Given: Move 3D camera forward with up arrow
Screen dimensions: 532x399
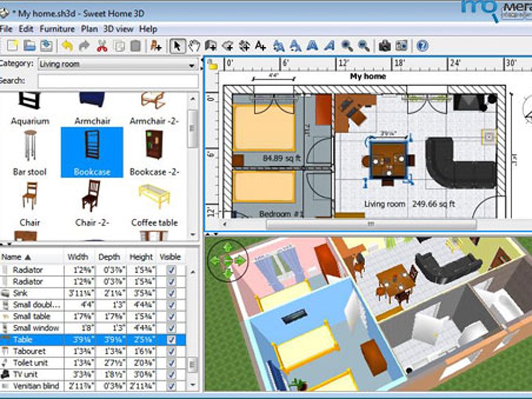Looking at the screenshot, I should coord(228,247).
